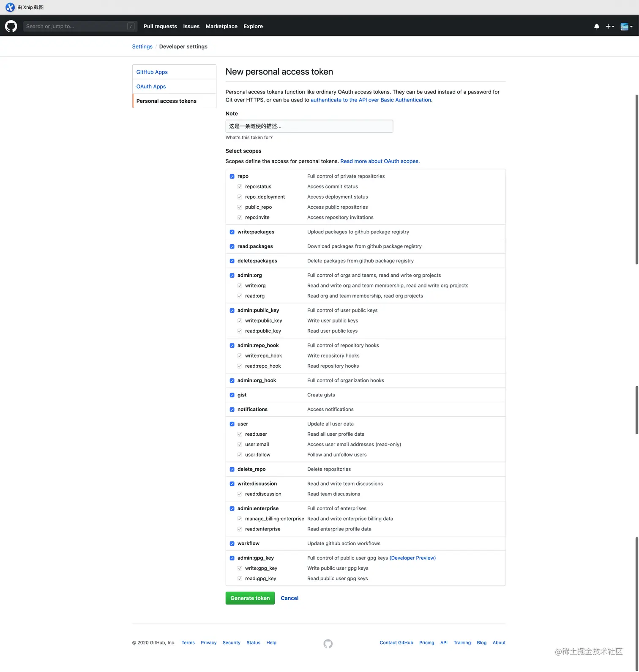Click the Cancel link

(x=289, y=598)
